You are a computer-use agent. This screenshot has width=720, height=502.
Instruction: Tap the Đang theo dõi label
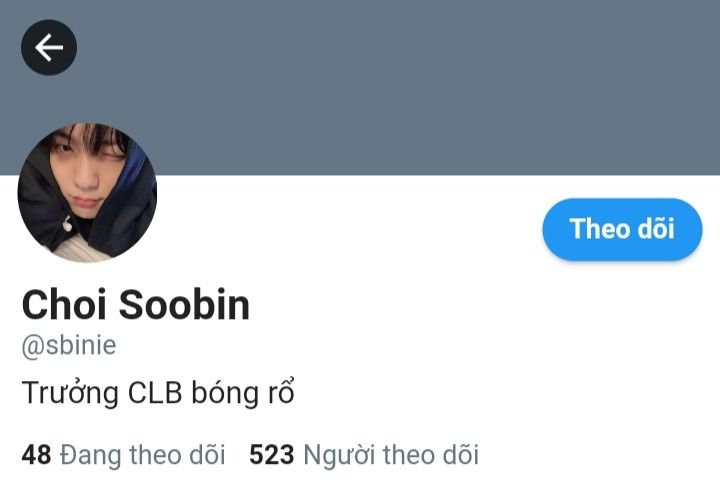click(x=142, y=455)
